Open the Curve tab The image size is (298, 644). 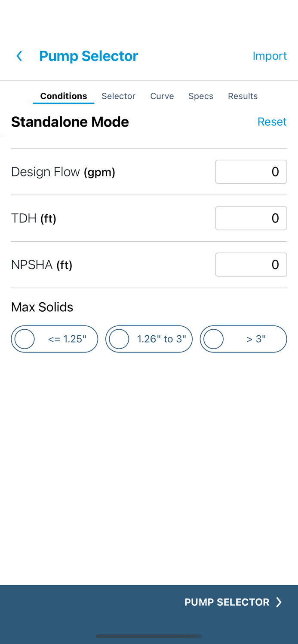pyautogui.click(x=162, y=96)
